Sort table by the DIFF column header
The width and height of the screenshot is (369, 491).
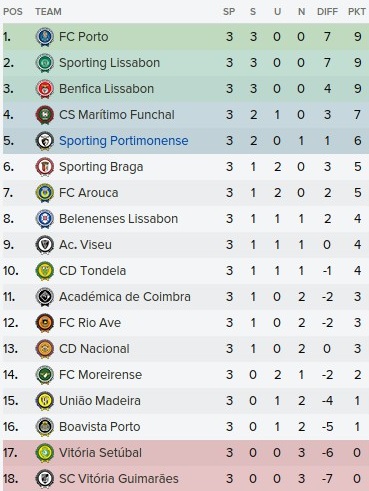327,12
